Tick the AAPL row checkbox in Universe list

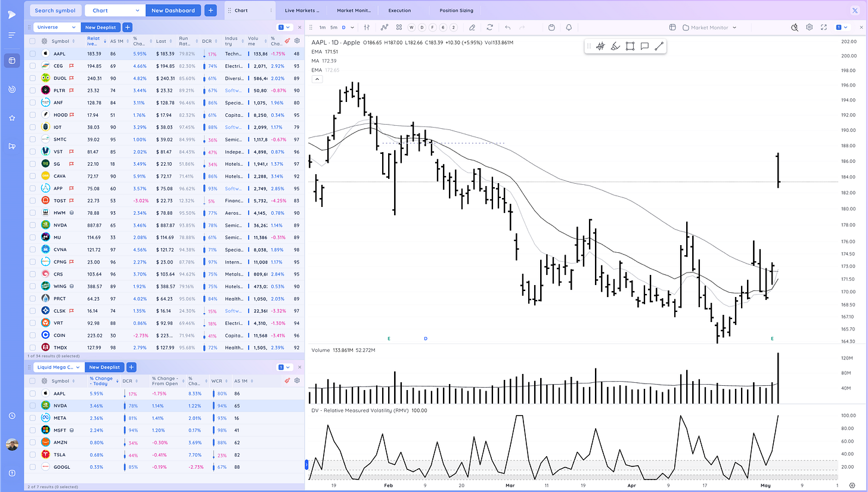pos(33,54)
